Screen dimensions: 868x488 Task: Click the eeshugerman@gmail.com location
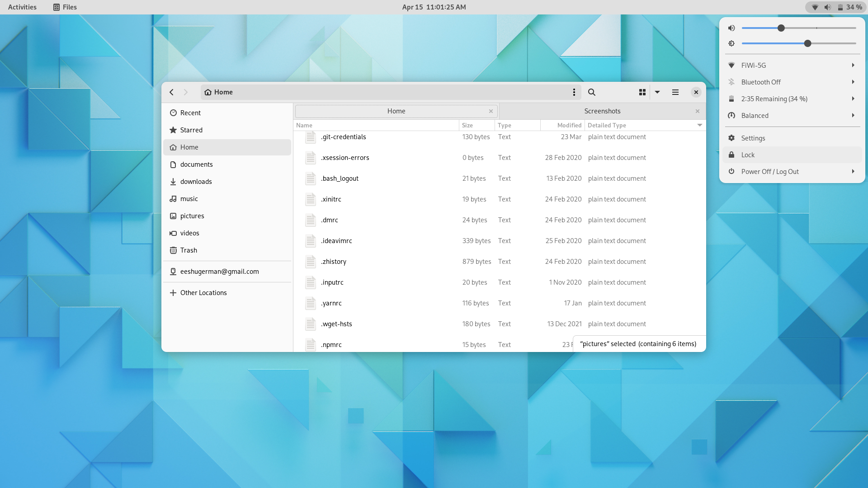[219, 271]
